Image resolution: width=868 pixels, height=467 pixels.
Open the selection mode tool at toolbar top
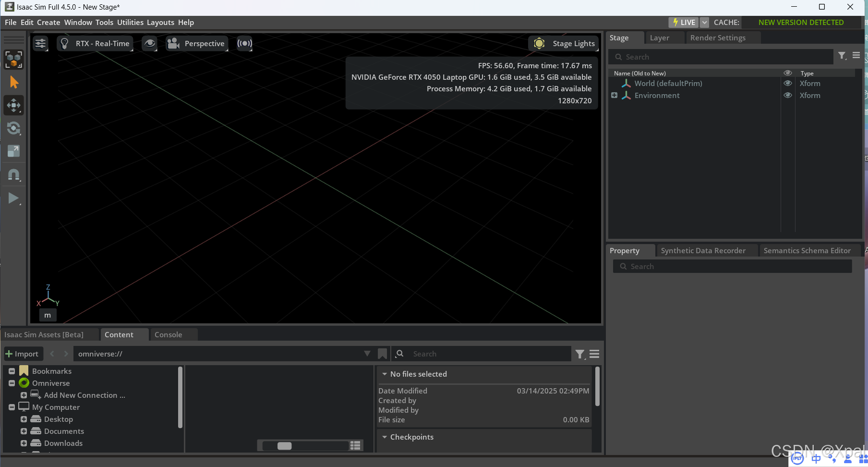[x=13, y=60]
